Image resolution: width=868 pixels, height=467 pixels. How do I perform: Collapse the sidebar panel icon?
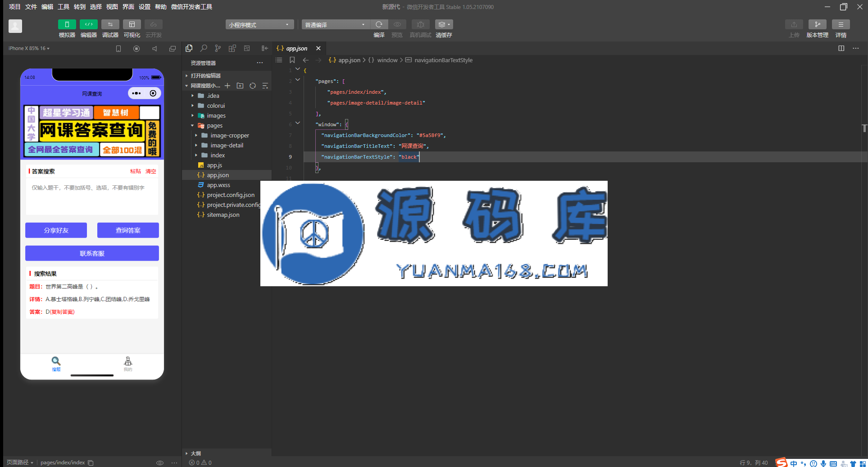click(265, 48)
